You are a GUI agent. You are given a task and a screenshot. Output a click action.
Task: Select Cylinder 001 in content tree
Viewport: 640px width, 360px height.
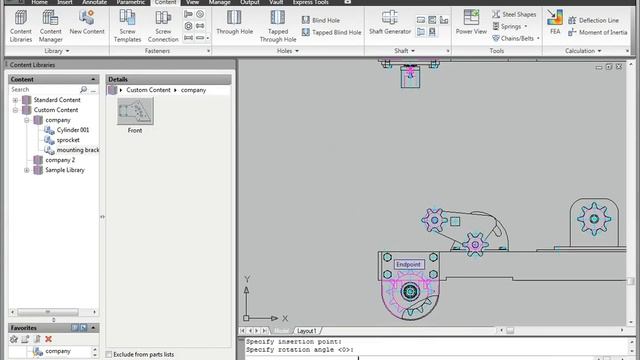pos(73,130)
